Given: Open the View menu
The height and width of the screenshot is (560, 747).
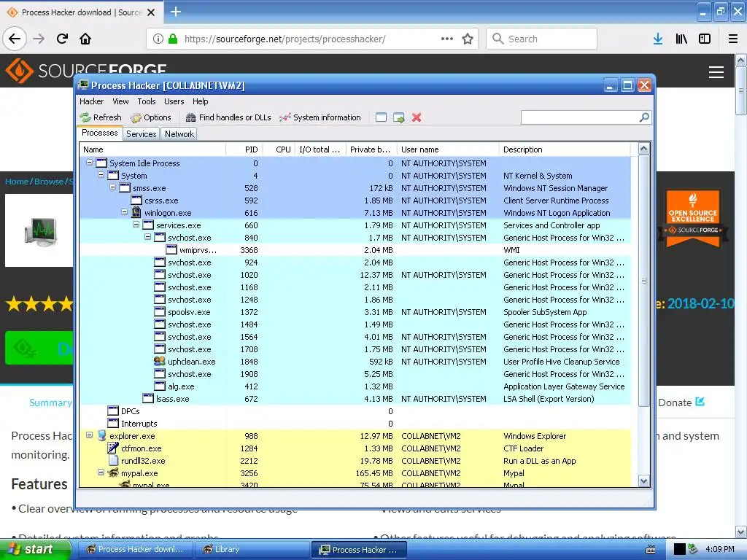Looking at the screenshot, I should pyautogui.click(x=120, y=101).
